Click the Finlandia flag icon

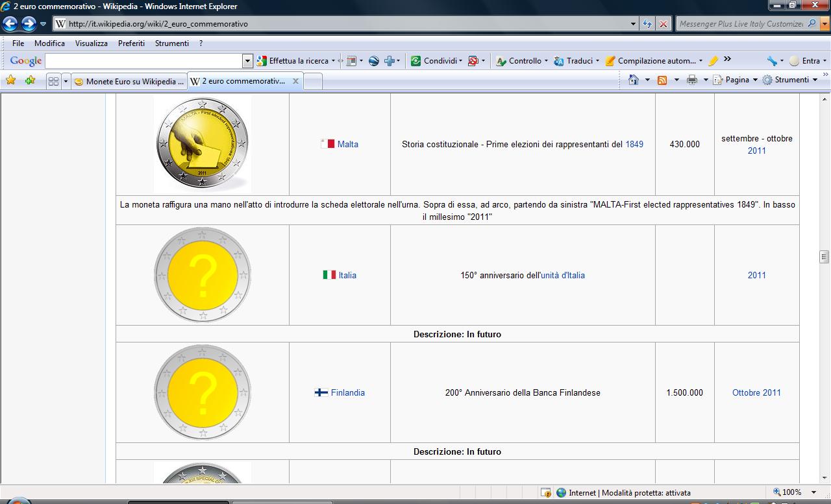point(321,392)
